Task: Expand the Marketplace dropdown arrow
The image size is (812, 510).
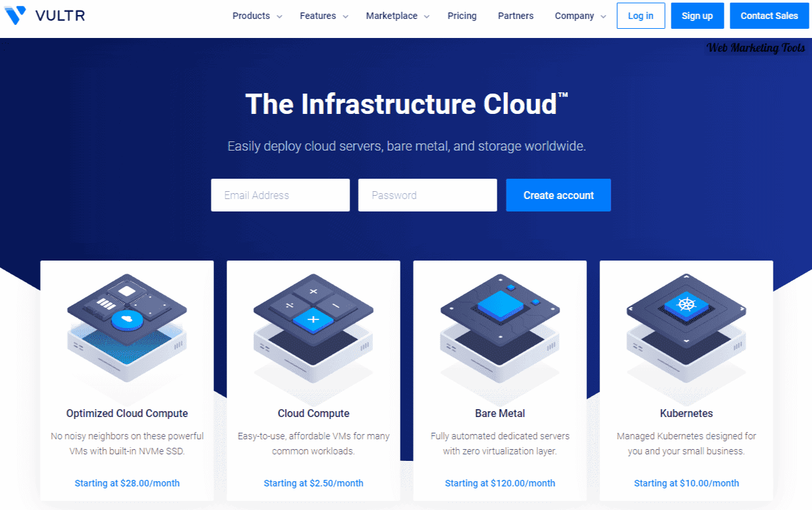Action: click(x=427, y=17)
